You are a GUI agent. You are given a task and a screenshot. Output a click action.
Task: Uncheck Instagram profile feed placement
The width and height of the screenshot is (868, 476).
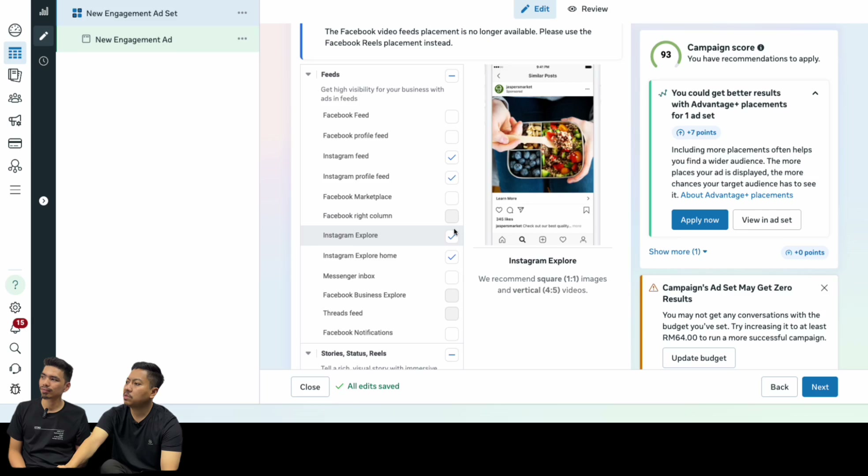tap(452, 177)
